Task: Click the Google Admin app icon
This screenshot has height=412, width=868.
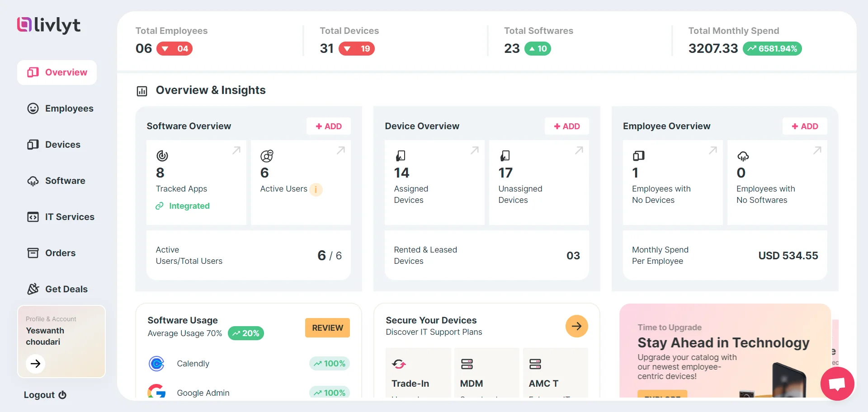Action: [x=156, y=391]
